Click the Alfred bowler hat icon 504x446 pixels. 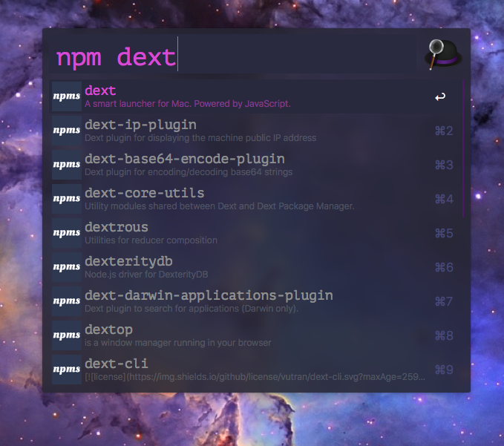point(443,54)
